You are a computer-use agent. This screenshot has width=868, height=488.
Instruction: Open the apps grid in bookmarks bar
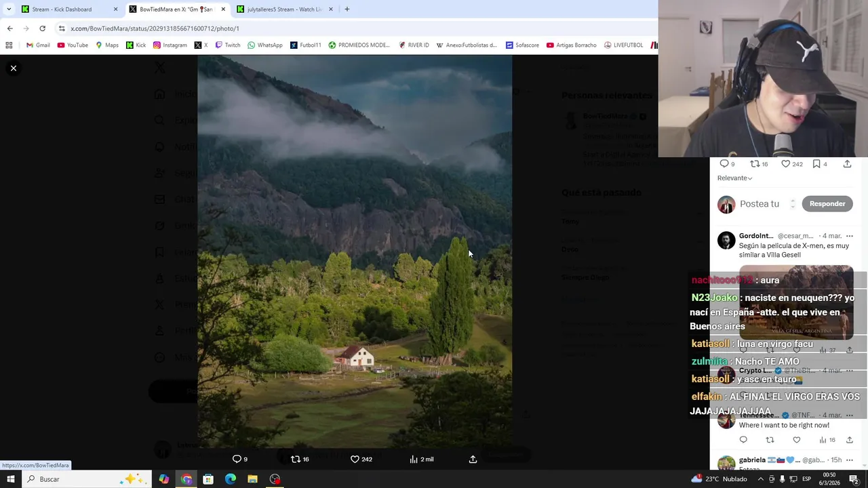coord(9,45)
